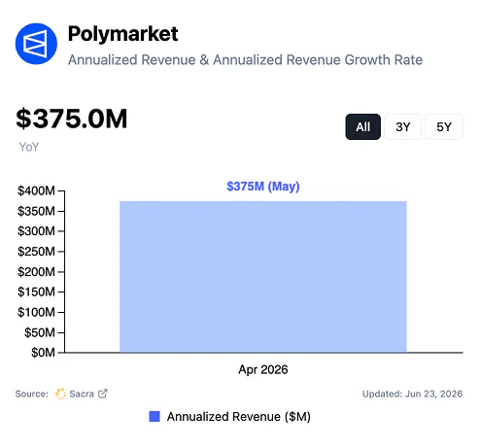Click the Annualized Revenue ($M) legend label
480x448 pixels.
(239, 417)
